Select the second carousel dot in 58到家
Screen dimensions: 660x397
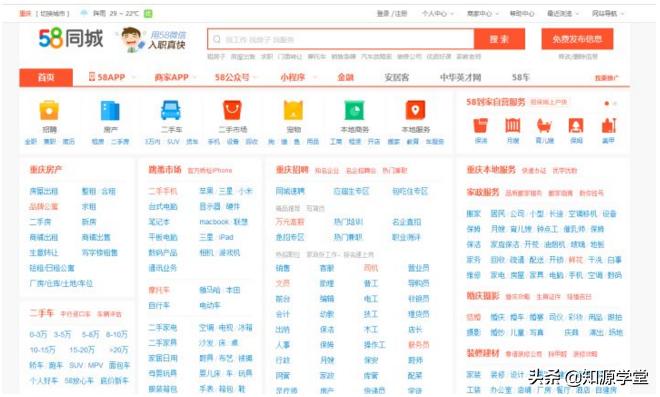click(x=615, y=103)
